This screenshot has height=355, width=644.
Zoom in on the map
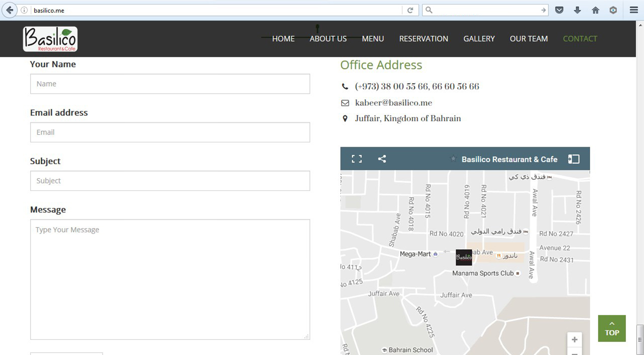tap(574, 339)
